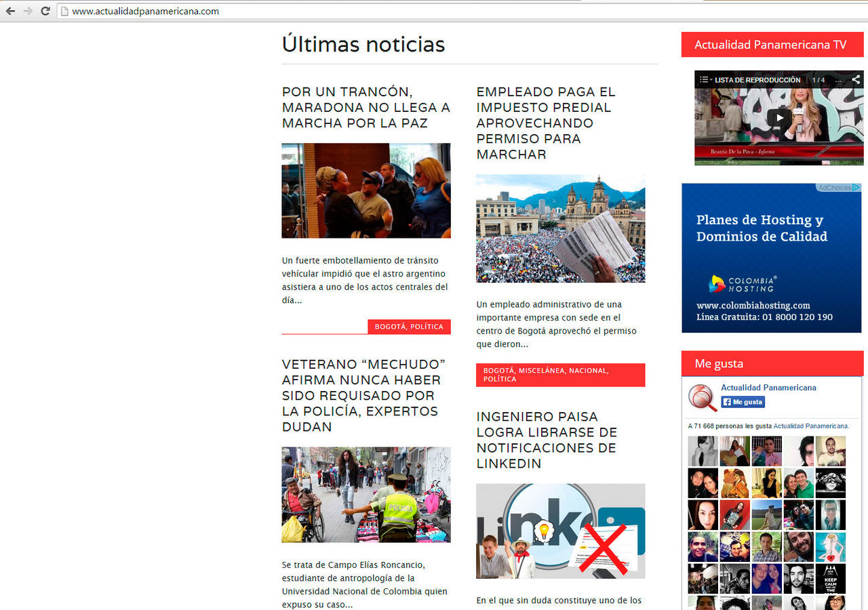Click the Colombia Hosting logo in the ad

tap(742, 283)
